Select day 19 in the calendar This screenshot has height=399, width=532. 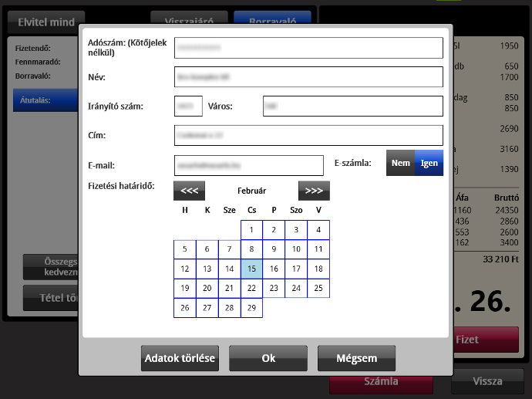(184, 288)
